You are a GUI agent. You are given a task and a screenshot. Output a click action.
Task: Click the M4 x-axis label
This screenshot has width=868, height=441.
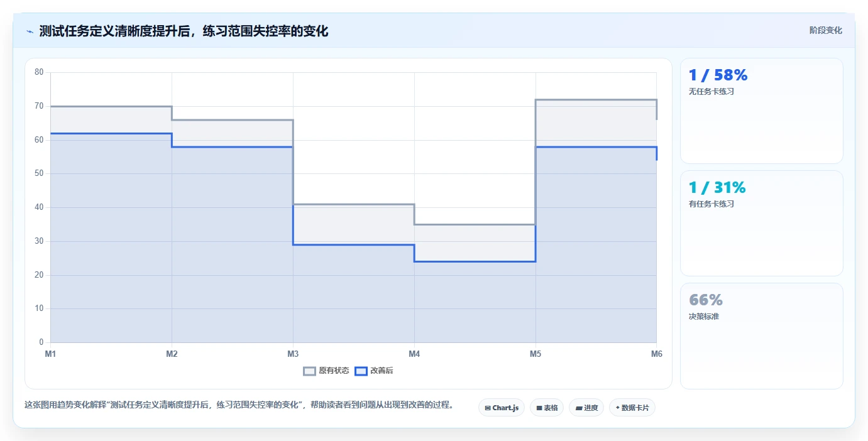click(x=414, y=354)
